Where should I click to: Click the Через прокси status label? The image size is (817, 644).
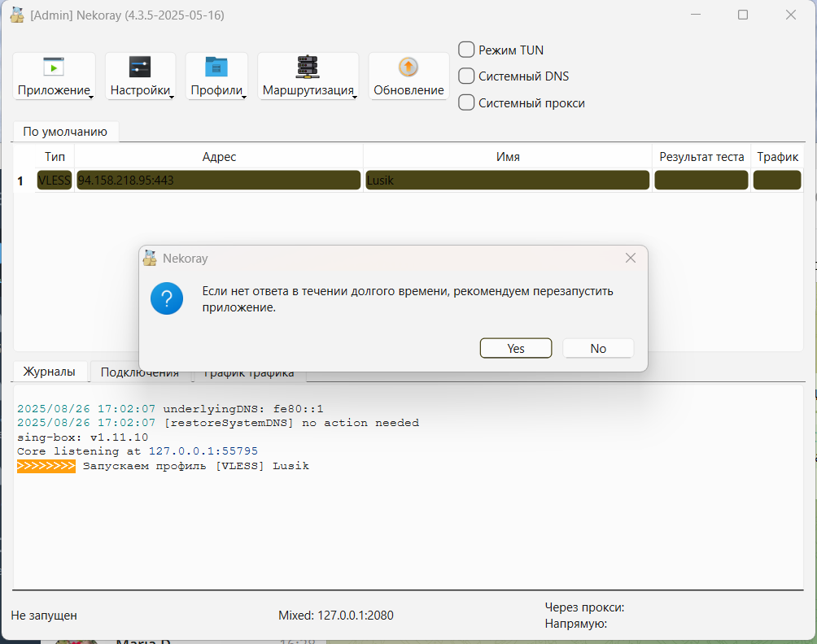pos(584,607)
